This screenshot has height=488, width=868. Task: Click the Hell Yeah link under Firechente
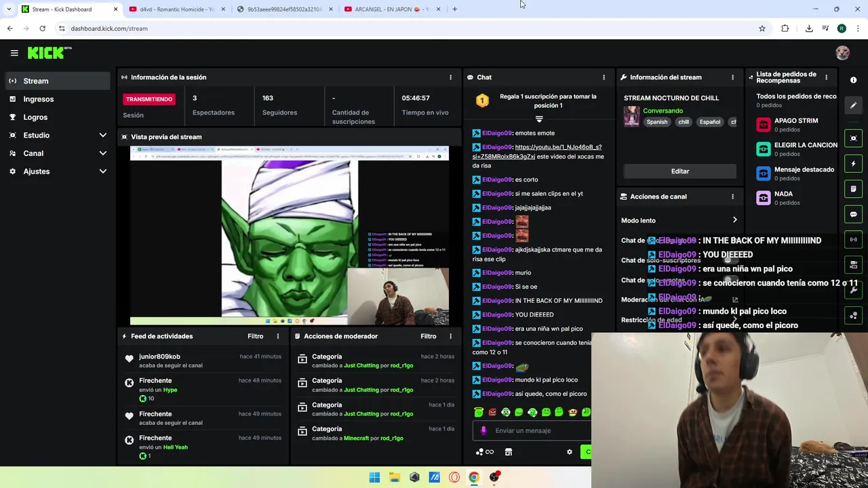pos(175,447)
